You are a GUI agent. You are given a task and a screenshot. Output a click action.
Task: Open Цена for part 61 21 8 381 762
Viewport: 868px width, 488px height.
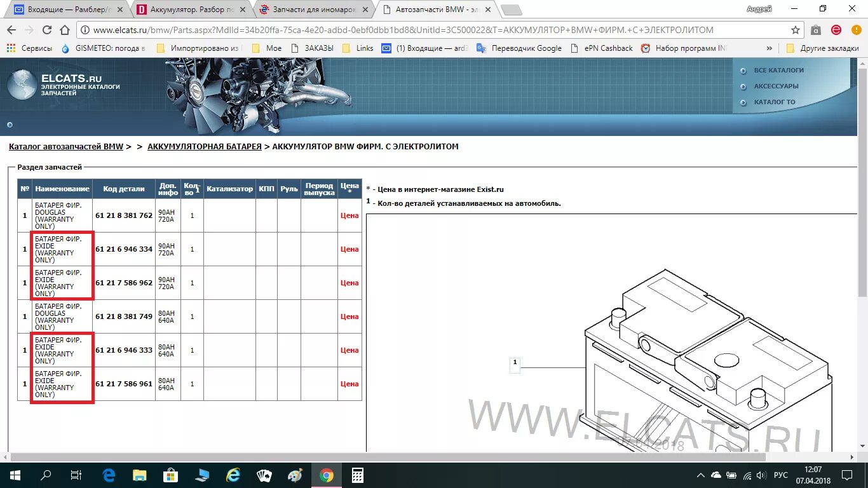pyautogui.click(x=349, y=215)
